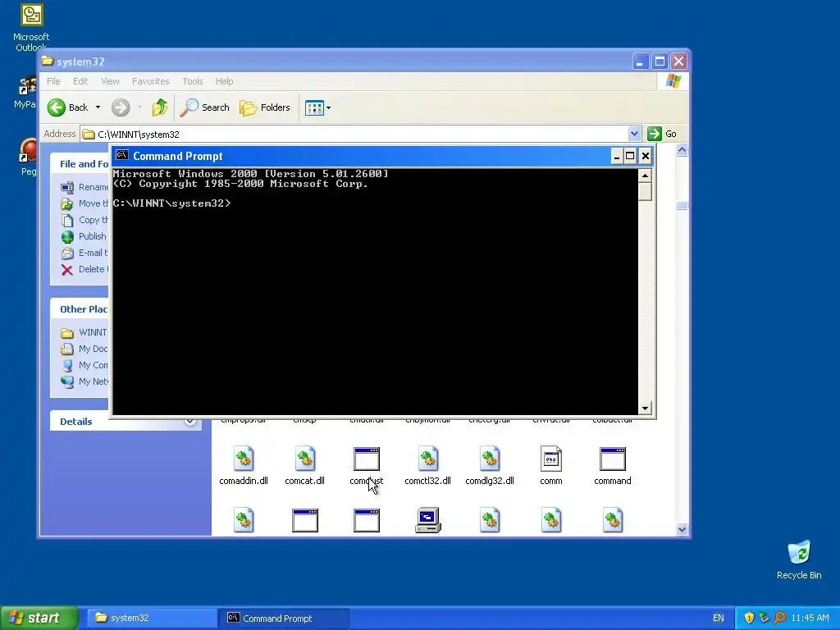
Task: Open Search in the system32 window
Action: click(x=204, y=107)
